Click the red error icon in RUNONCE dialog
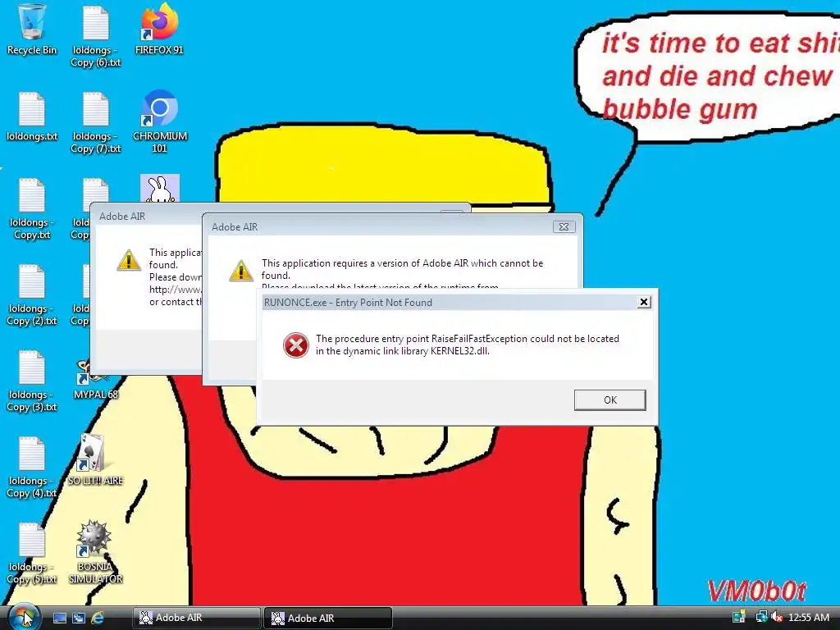 click(x=295, y=345)
